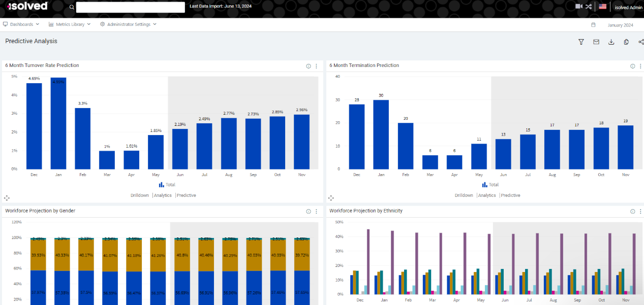Open three-dot menu on Workforce Projection by Gender
The image size is (644, 305).
pos(316,212)
